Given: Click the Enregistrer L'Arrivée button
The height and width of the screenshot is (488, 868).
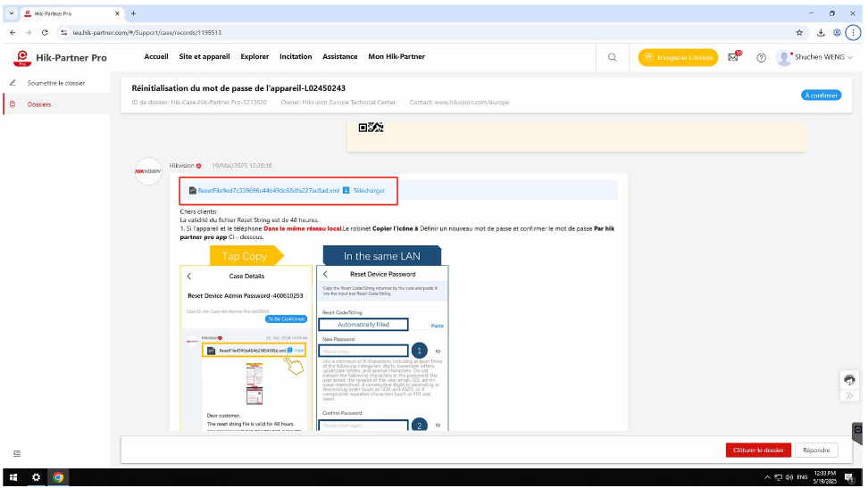Looking at the screenshot, I should pos(678,57).
